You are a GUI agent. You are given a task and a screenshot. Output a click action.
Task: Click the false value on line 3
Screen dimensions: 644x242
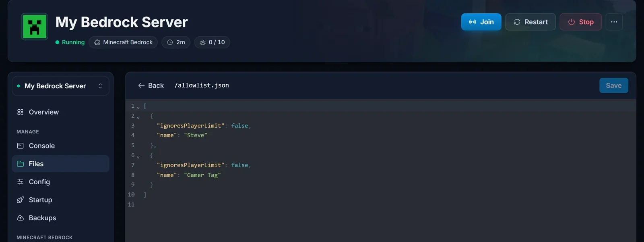(x=239, y=126)
